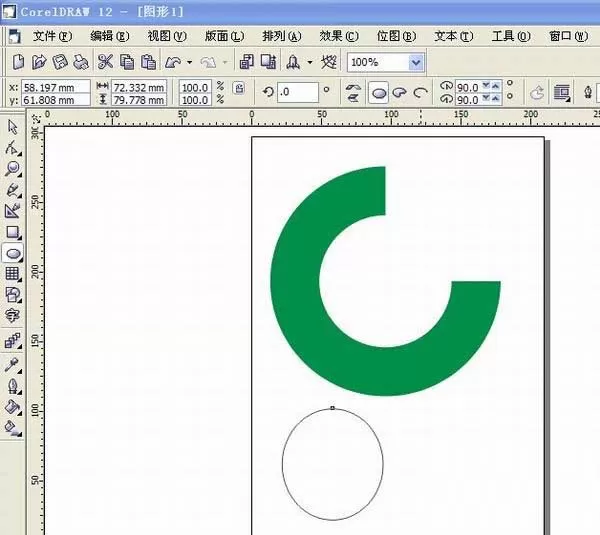This screenshot has width=600, height=535.
Task: Click the ruler origin corner icon
Action: tap(36, 118)
